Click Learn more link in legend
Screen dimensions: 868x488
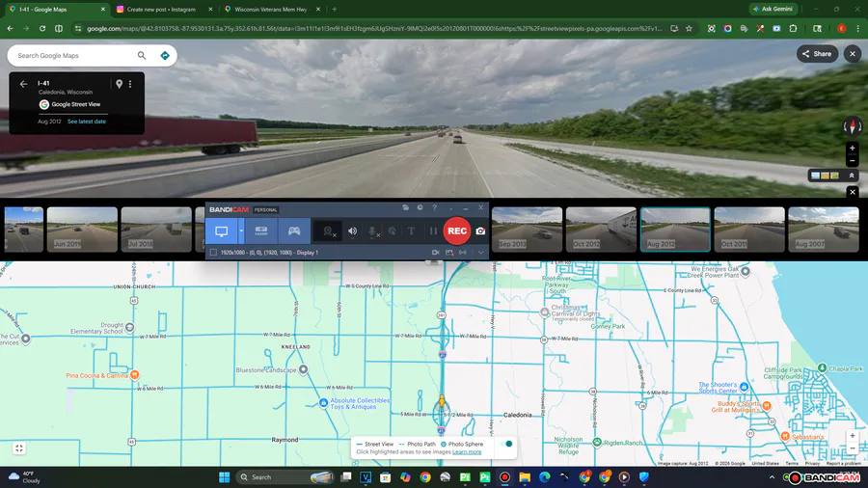(467, 452)
